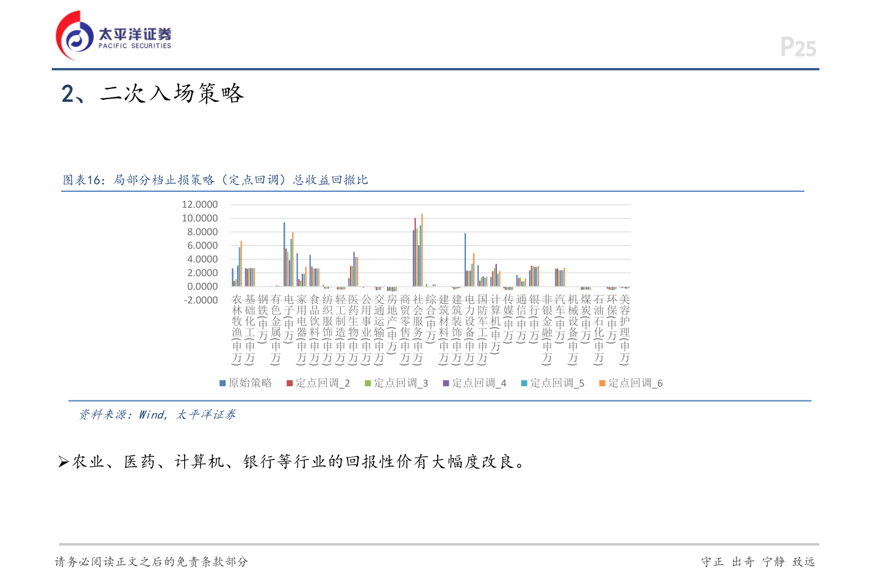Select the heading '2、二次入场策略'

152,93
